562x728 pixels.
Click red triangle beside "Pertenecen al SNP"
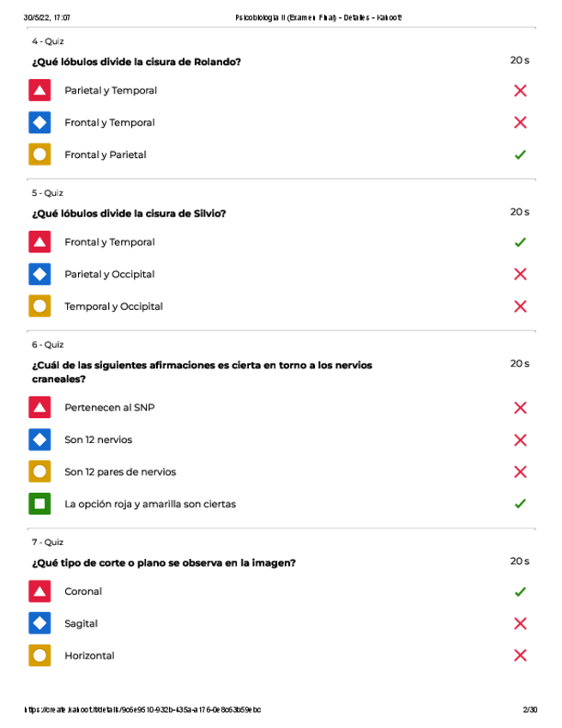click(39, 408)
